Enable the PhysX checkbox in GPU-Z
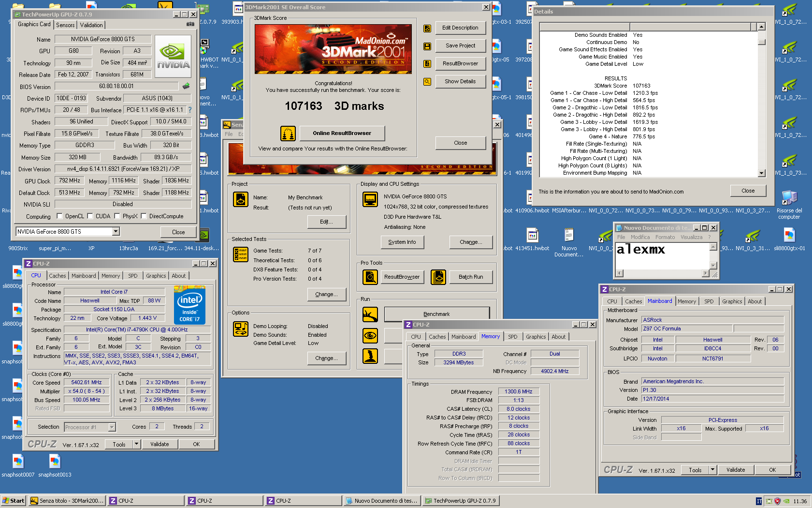This screenshot has width=812, height=508. (x=117, y=216)
